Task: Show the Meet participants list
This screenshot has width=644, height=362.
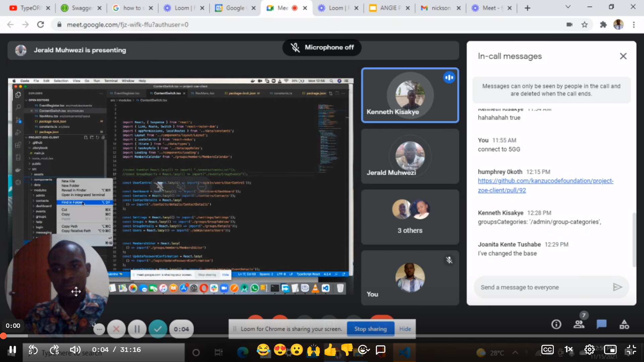Action: click(x=579, y=324)
